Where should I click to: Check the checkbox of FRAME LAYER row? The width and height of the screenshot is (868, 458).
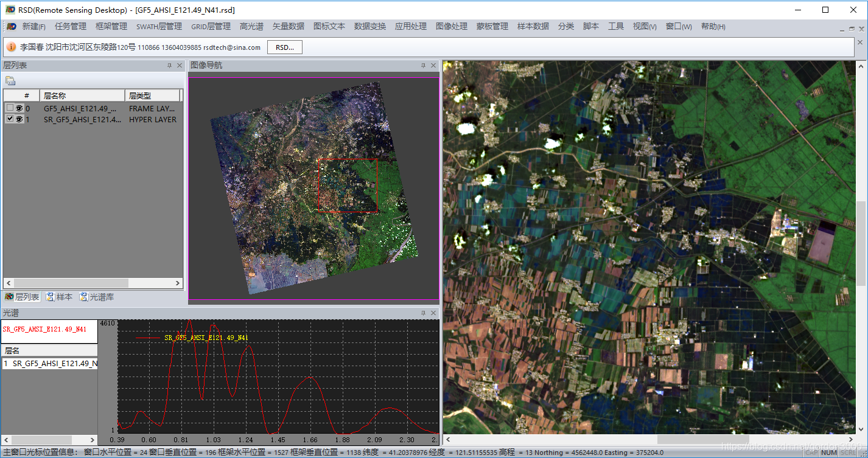tap(10, 108)
